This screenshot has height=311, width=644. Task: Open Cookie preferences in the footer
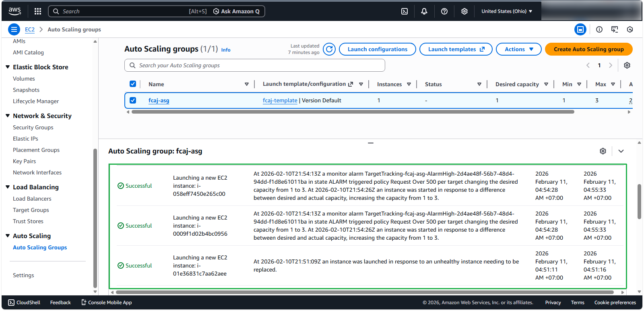pos(615,303)
